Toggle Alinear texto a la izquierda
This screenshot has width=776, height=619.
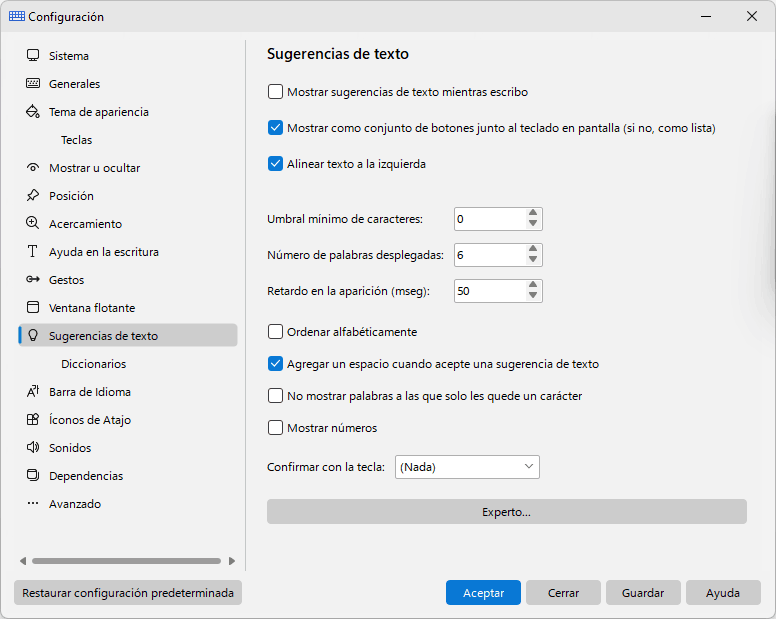[275, 164]
